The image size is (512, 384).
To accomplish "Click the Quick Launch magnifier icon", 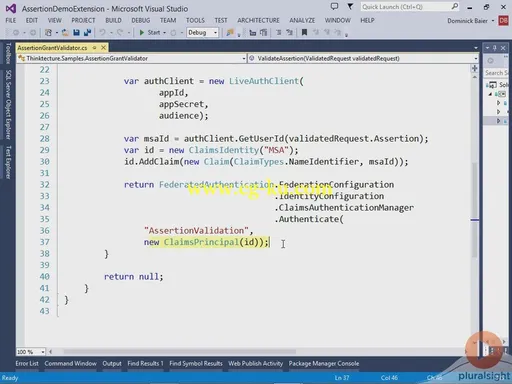I will (455, 6).
